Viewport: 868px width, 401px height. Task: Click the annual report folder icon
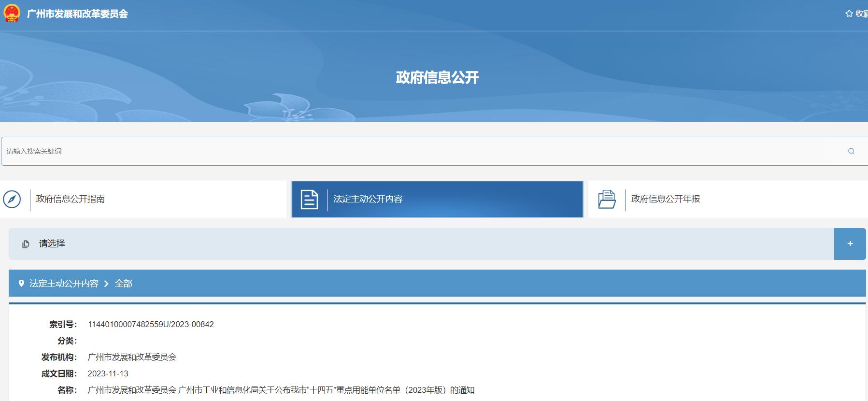(607, 199)
